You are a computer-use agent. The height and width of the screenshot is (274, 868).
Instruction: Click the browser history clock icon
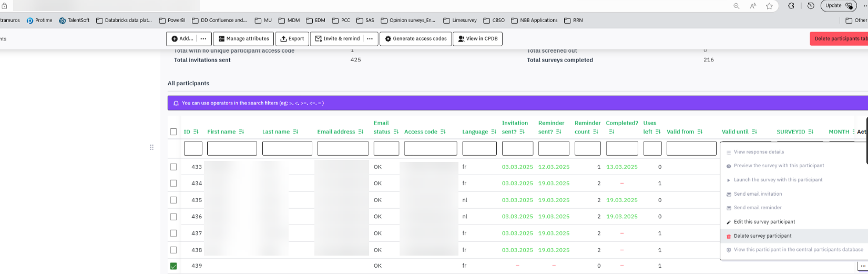(811, 6)
